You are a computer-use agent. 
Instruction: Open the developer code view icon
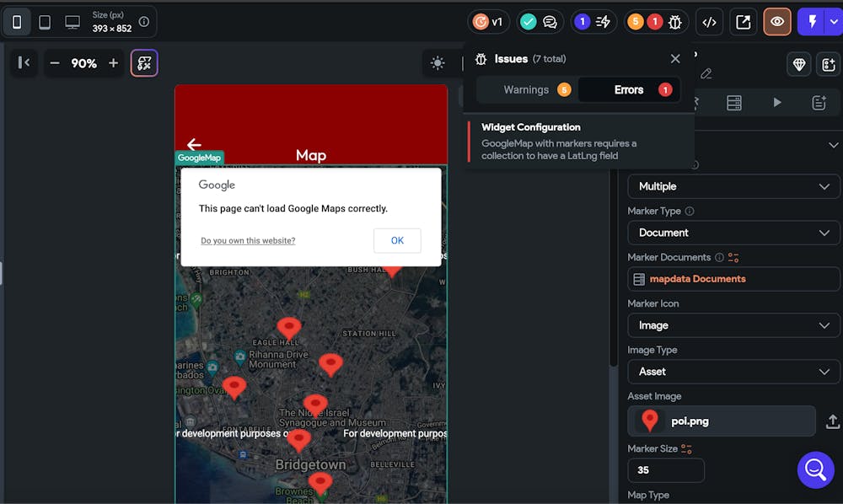[x=709, y=22]
